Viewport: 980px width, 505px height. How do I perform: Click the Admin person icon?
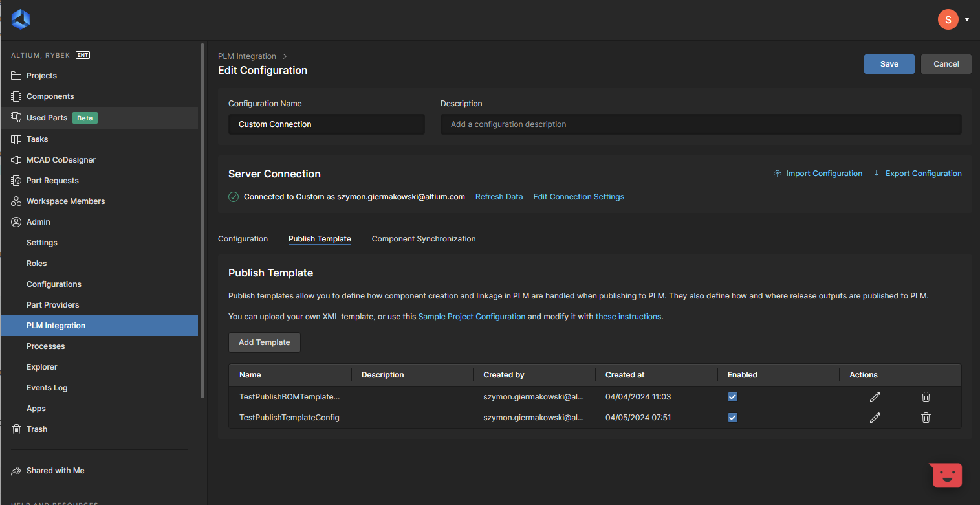coord(16,222)
